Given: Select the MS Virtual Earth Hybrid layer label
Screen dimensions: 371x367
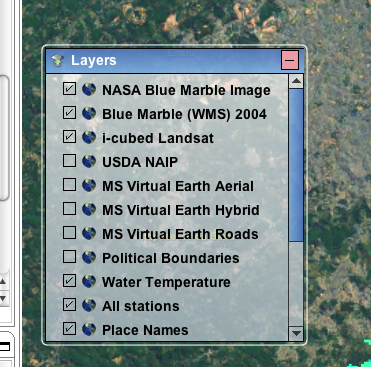Looking at the screenshot, I should click(x=181, y=210).
